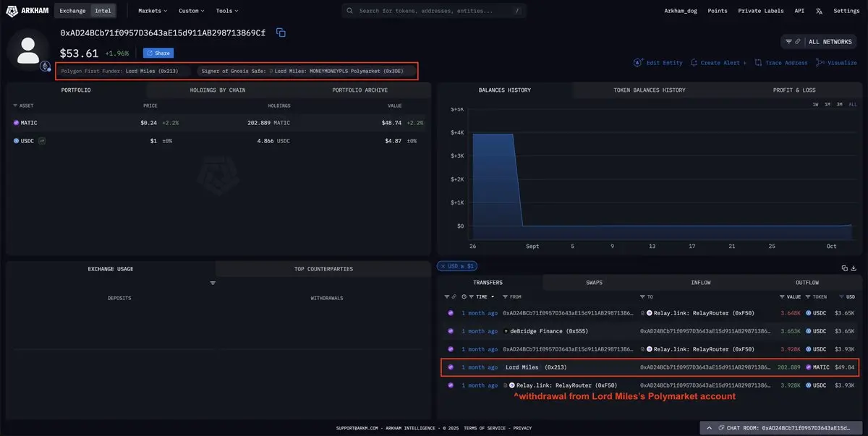Open the Tools dropdown menu
The width and height of the screenshot is (868, 436).
[226, 11]
